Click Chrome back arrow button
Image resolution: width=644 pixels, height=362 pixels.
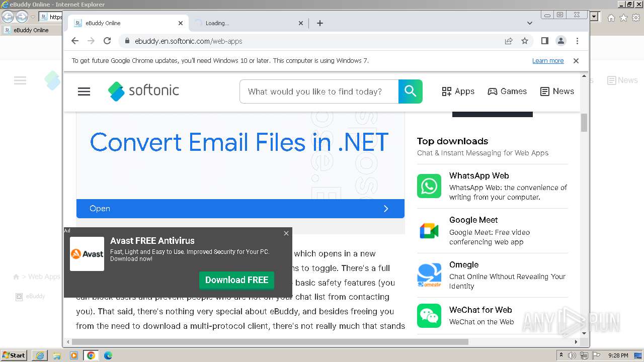pos(75,41)
